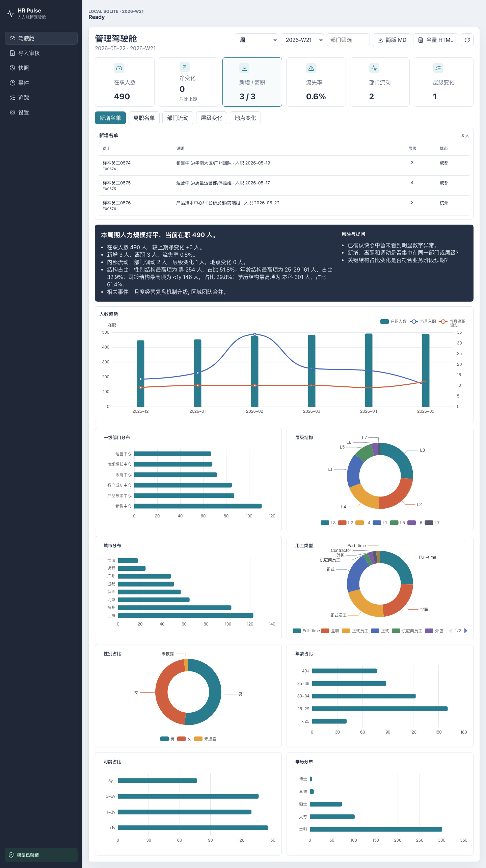Click employee row 样本员工0576
Screen dimensions: 486x868
point(284,205)
